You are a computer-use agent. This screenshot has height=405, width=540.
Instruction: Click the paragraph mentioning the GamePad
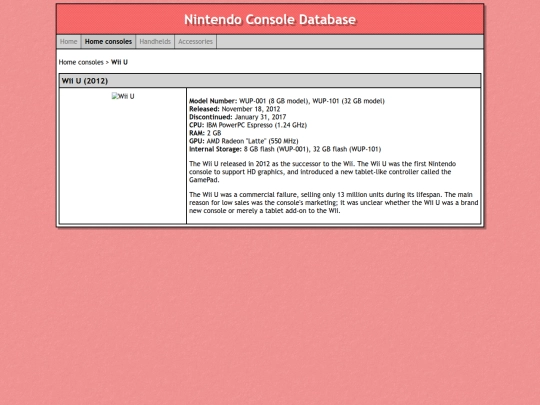click(x=322, y=172)
